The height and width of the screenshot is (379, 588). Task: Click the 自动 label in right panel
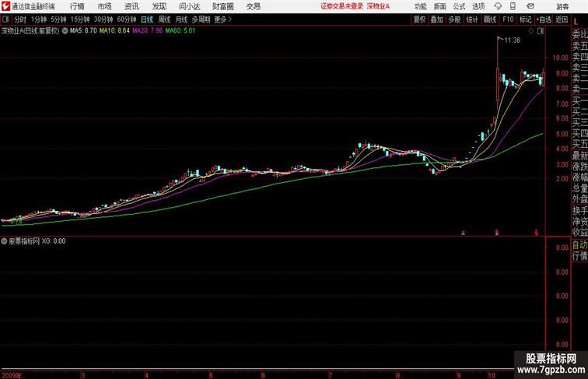click(580, 244)
